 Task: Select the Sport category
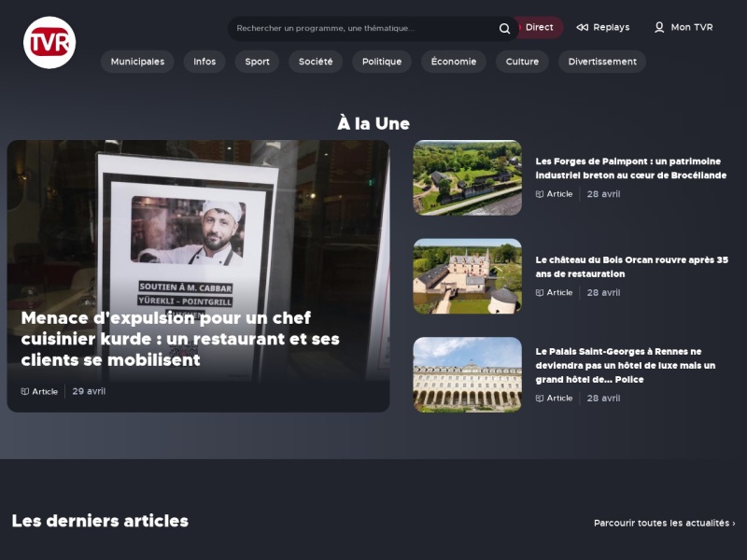[258, 62]
